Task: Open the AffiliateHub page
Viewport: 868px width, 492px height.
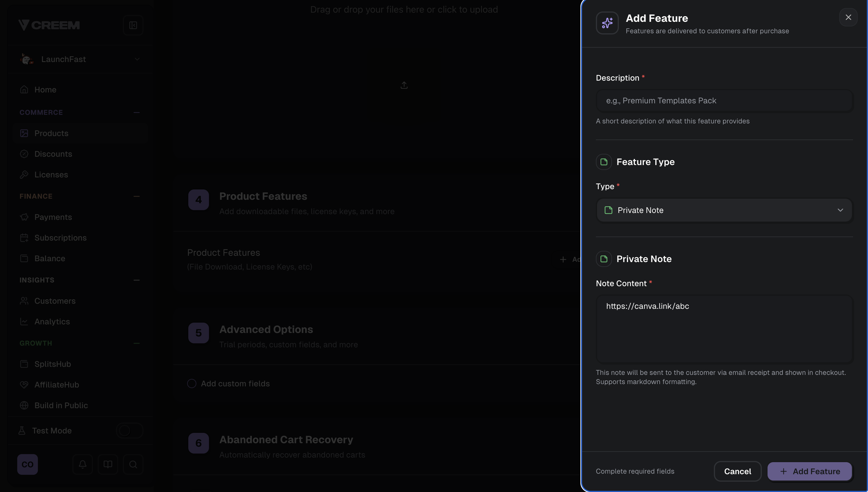Action: tap(80, 385)
